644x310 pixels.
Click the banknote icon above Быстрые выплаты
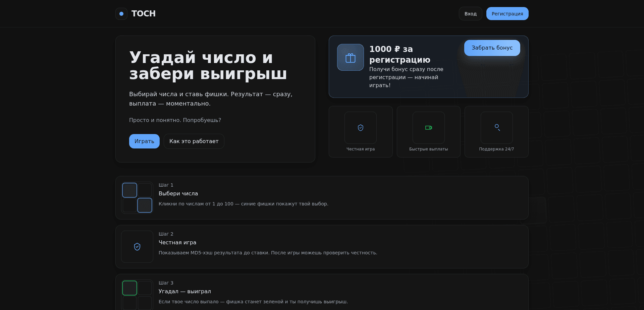click(x=428, y=128)
